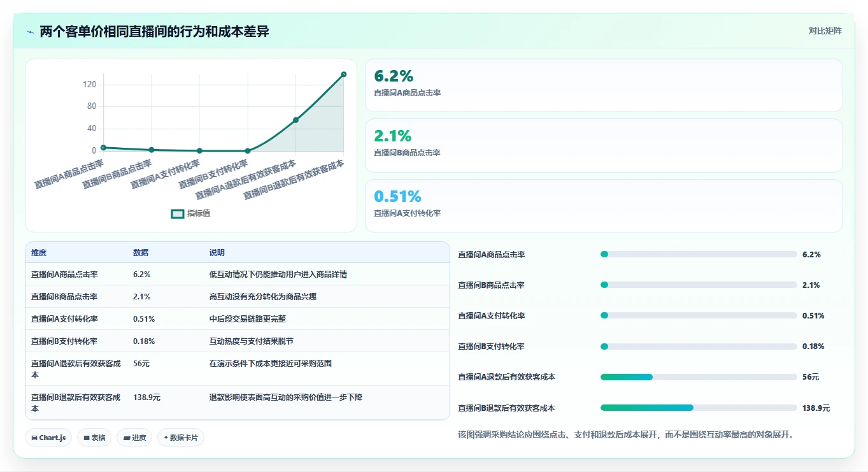Click the 120 y-axis tick label in chart
This screenshot has height=472, width=868.
[89, 85]
